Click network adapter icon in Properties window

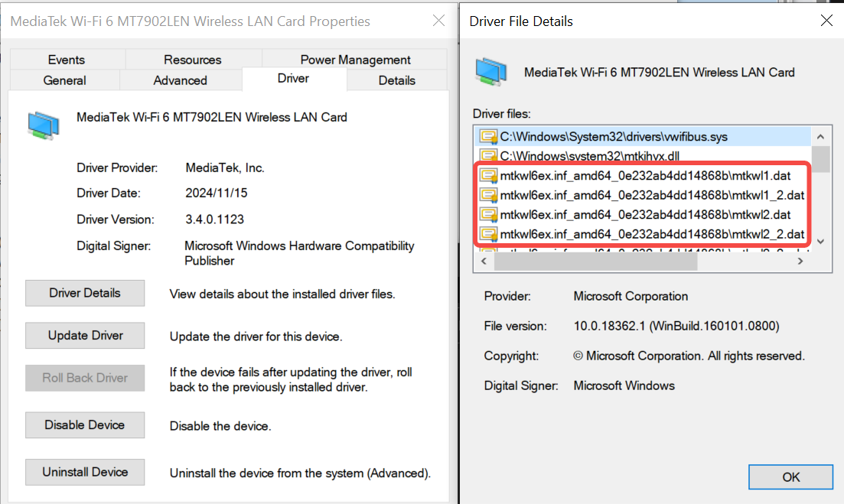coord(44,126)
